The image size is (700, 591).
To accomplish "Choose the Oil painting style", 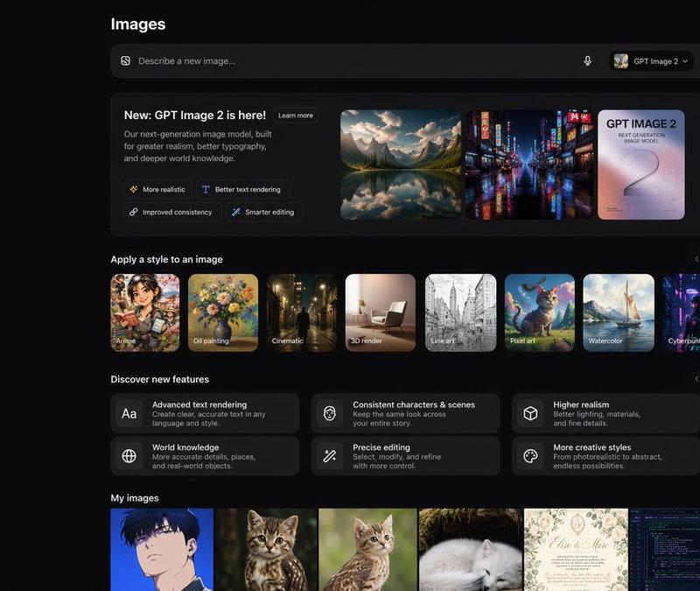I will [223, 313].
